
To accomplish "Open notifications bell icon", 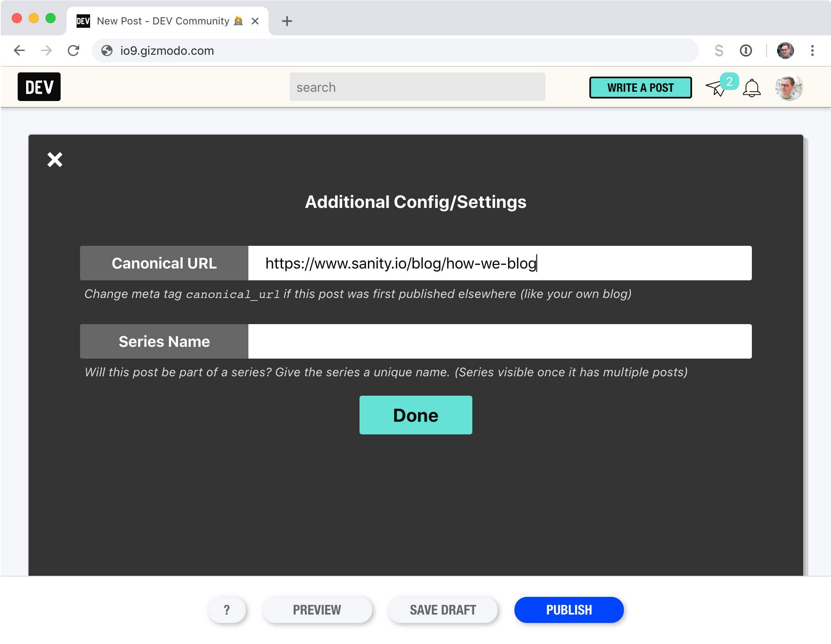I will click(x=751, y=88).
